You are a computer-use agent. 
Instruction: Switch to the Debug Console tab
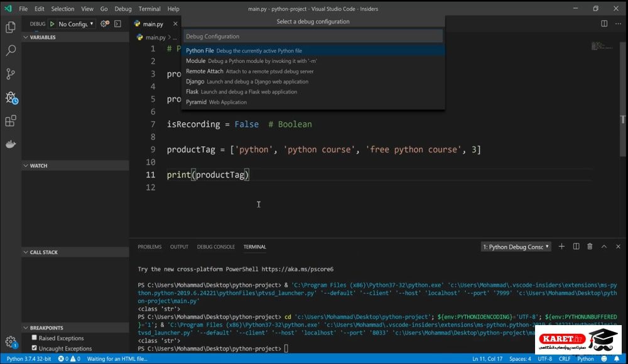click(216, 247)
